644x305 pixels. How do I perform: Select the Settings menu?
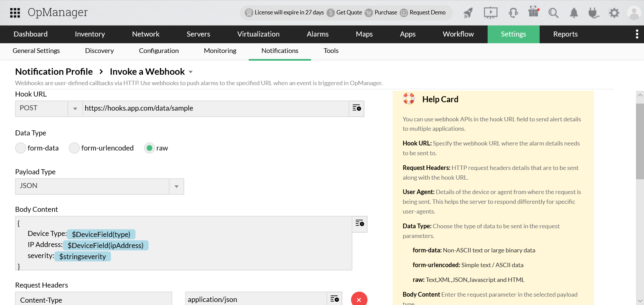click(513, 34)
